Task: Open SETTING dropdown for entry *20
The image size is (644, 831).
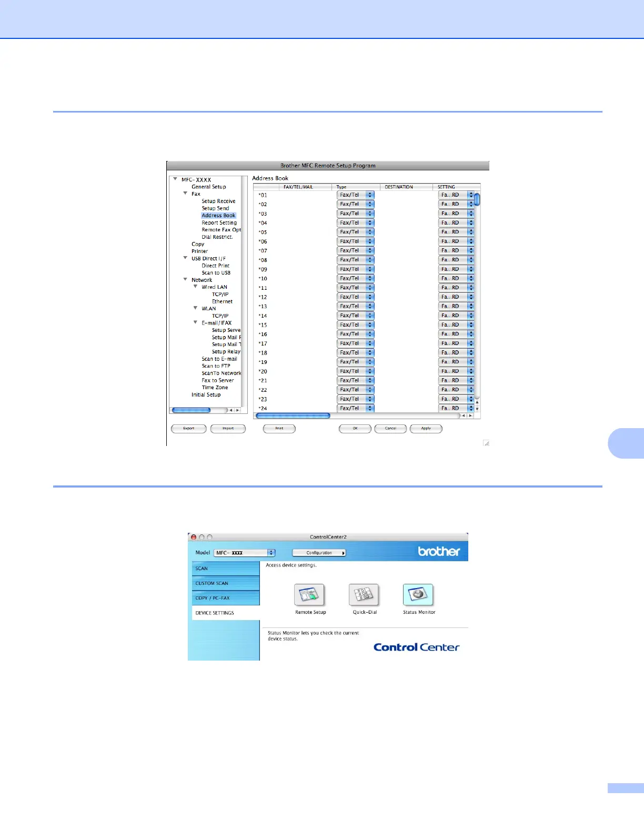Action: pyautogui.click(x=456, y=371)
